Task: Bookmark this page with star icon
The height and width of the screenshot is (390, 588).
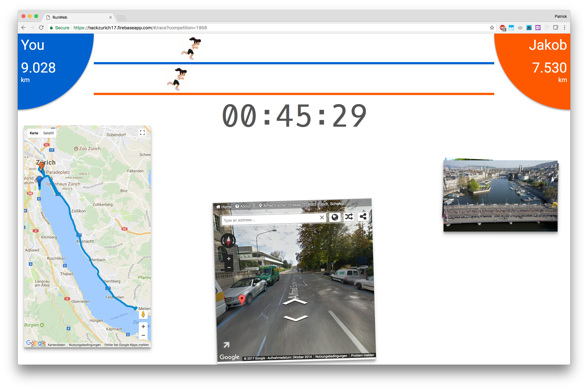Action: pos(492,28)
